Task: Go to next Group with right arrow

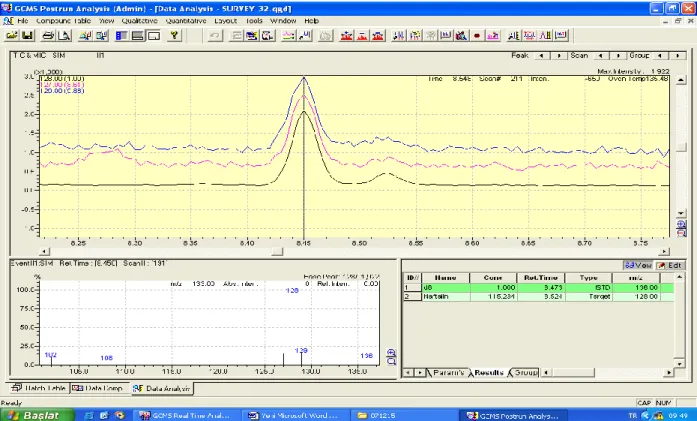Action: (x=677, y=56)
